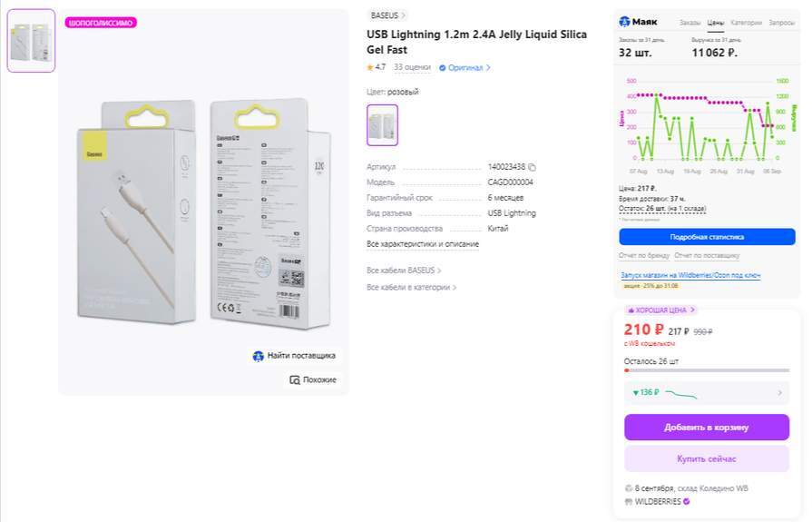This screenshot has width=812, height=522.
Task: Click the Найти поставщика icon button
Action: (259, 356)
